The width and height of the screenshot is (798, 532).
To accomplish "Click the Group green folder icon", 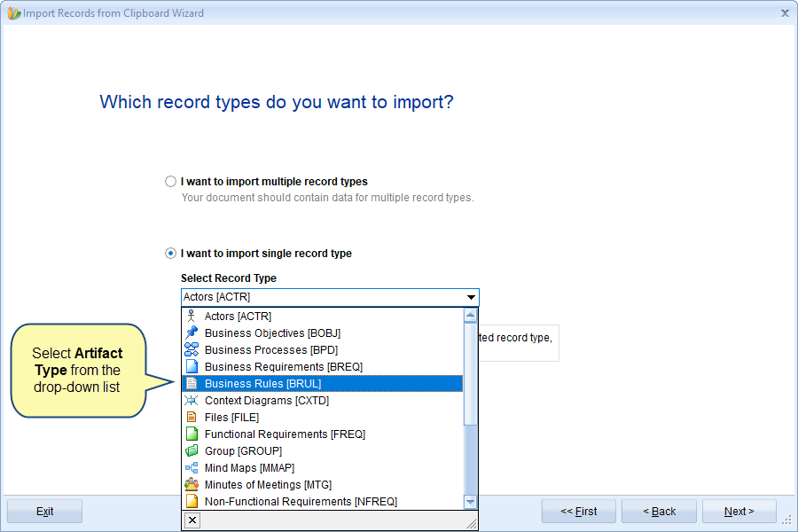I will point(192,450).
